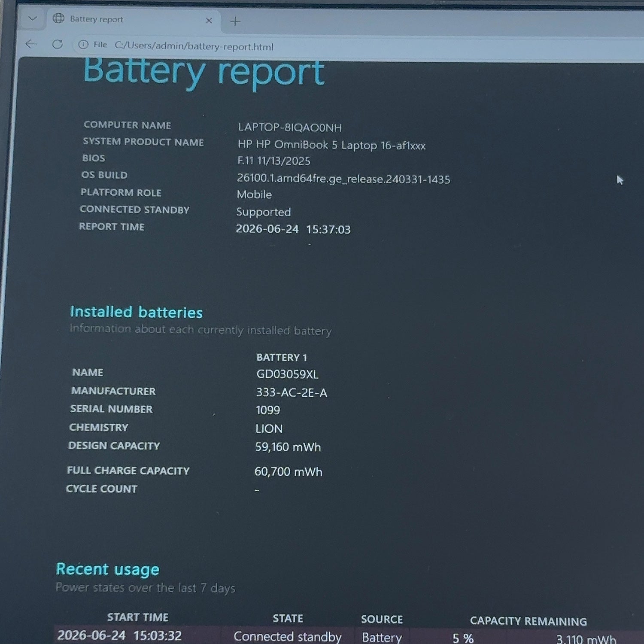Click the PLATFORM ROLE label

[x=121, y=192]
